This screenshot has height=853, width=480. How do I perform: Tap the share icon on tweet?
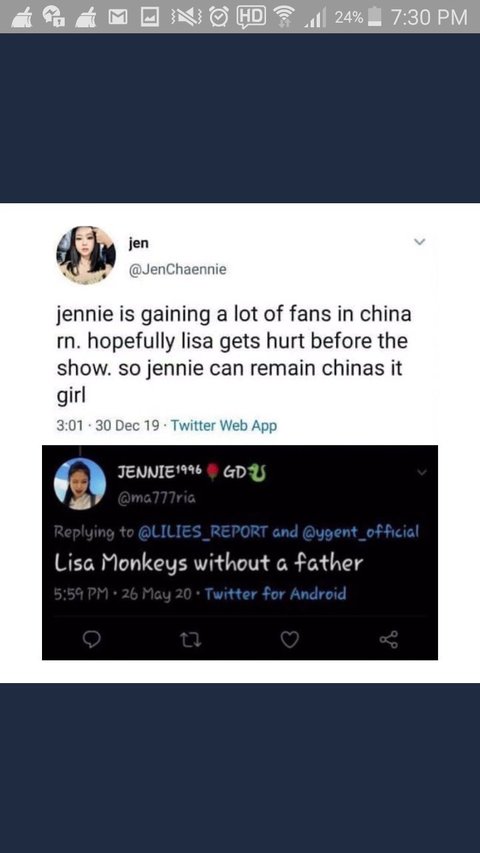(389, 641)
